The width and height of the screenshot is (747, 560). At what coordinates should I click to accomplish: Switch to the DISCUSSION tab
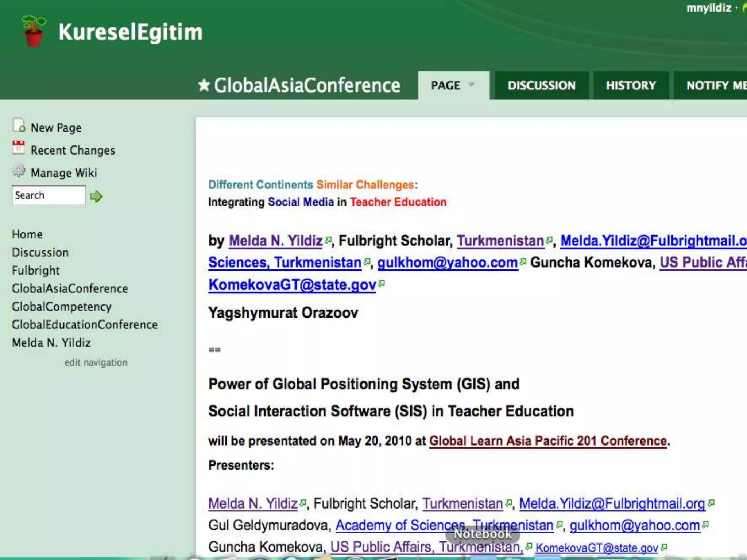click(x=541, y=86)
